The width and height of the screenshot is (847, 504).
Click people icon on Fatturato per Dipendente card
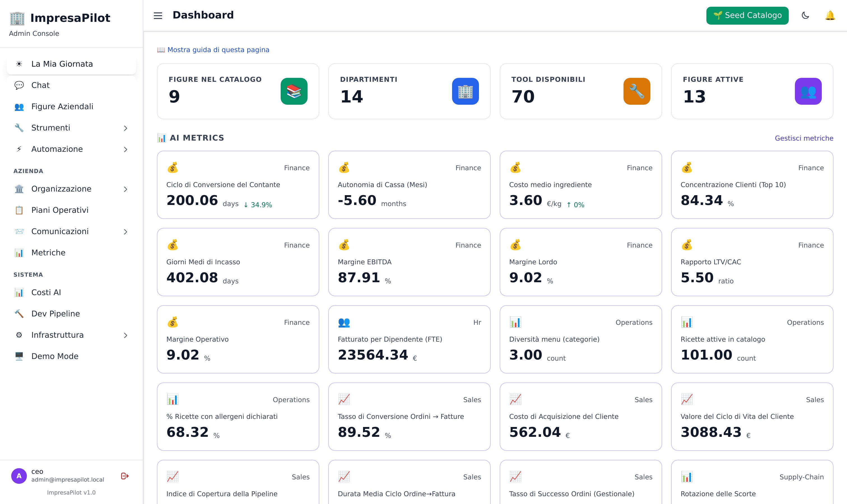344,322
